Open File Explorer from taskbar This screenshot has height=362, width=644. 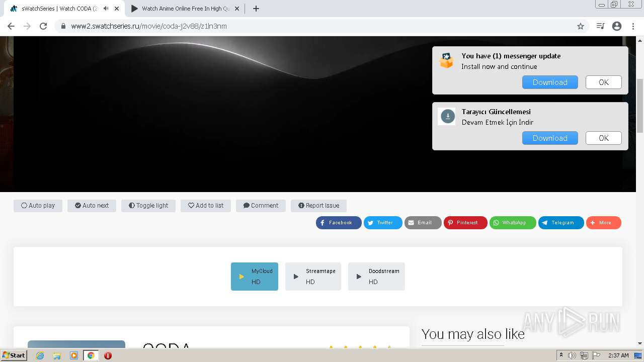tap(57, 355)
